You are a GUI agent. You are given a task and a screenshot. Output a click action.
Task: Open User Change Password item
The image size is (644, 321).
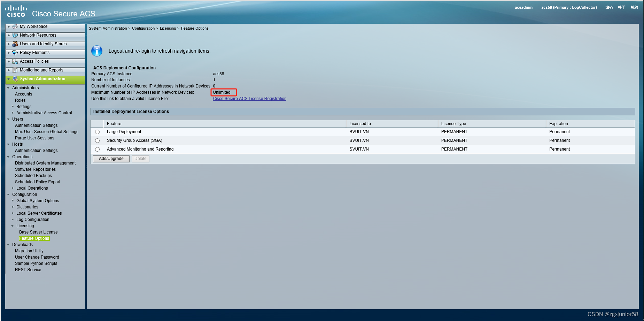pyautogui.click(x=37, y=257)
